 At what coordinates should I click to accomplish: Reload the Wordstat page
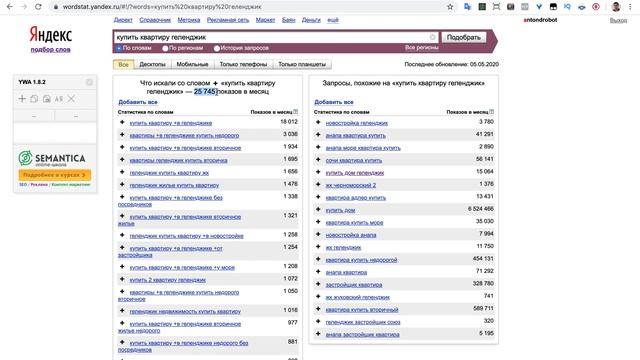(x=38, y=7)
